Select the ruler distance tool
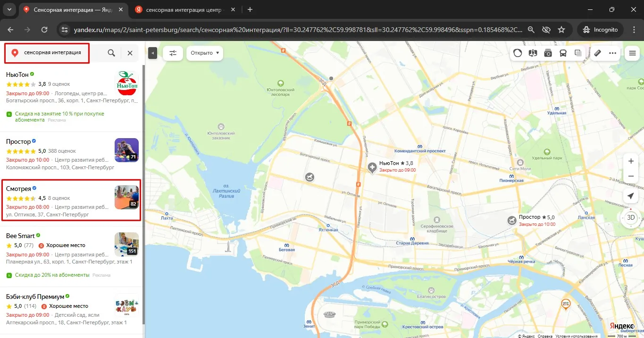Image resolution: width=644 pixels, height=338 pixels. 597,53
